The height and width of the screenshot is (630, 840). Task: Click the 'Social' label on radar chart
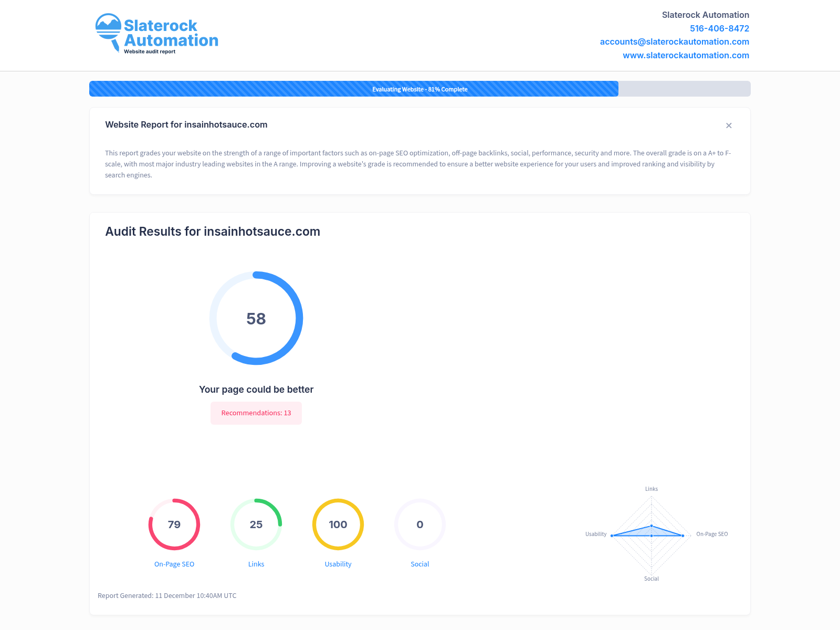[x=652, y=579]
